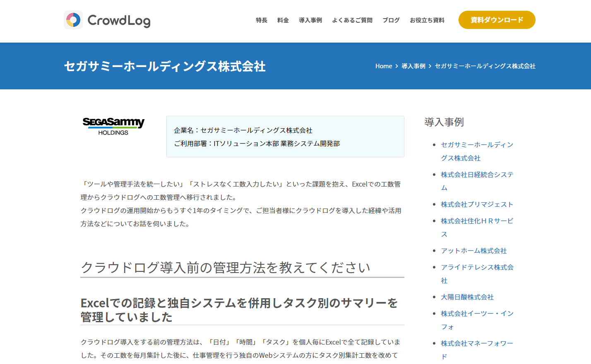This screenshot has width=591, height=364.
Task: Open 株式会社日経統合システム case study
Action: [477, 175]
